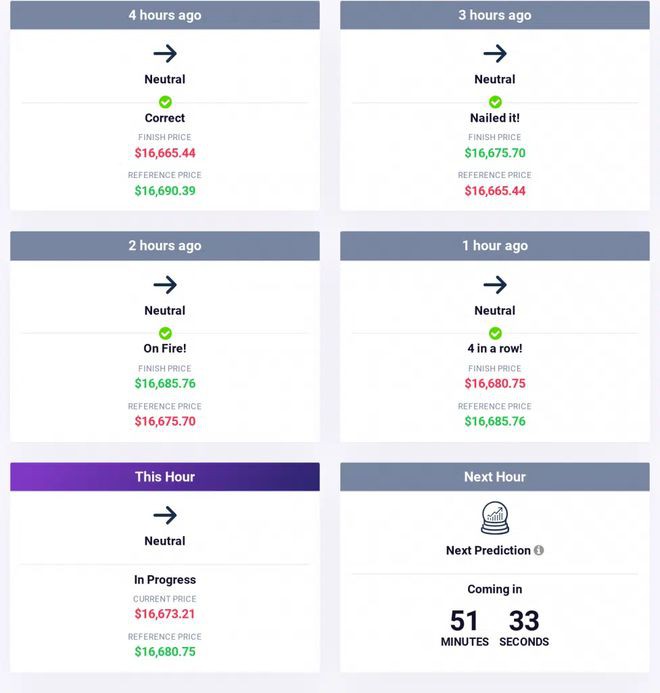The width and height of the screenshot is (660, 693).
Task: Click the info icon beside Next Prediction
Action: coord(539,550)
